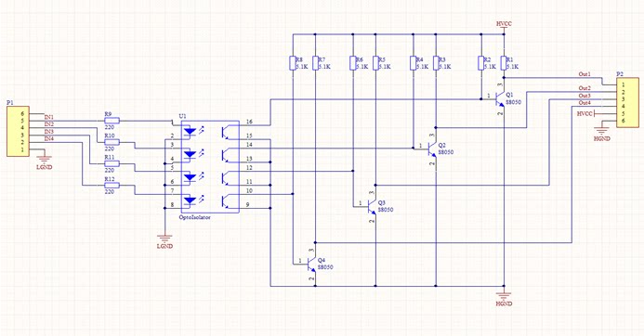Select resistor R5 5.1K symbol
The width and height of the screenshot is (644, 336).
(x=375, y=63)
